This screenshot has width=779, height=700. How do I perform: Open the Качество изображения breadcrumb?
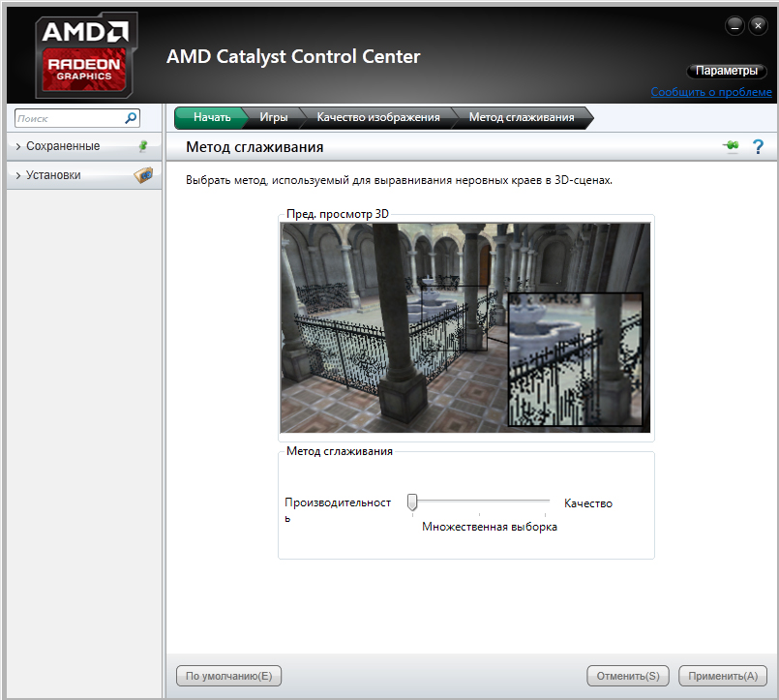pyautogui.click(x=378, y=117)
